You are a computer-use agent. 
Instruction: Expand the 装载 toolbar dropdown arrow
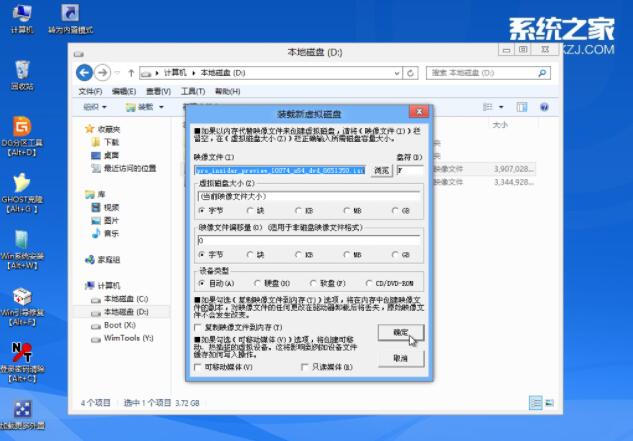pyautogui.click(x=160, y=107)
